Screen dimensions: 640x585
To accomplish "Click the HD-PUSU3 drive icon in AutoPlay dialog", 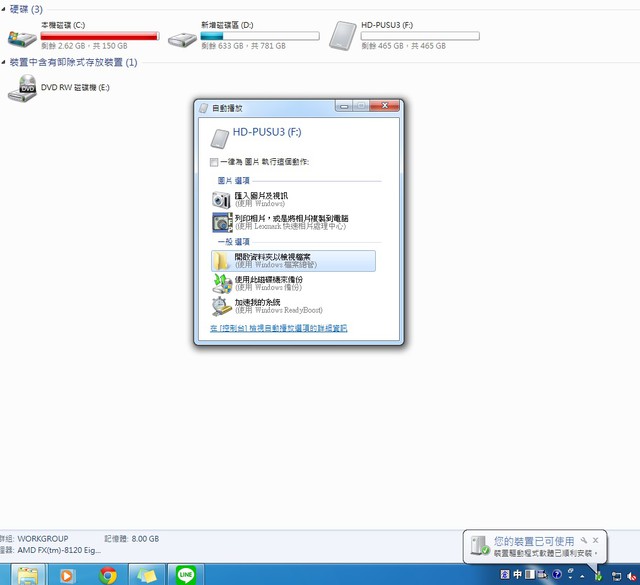I will coord(220,139).
